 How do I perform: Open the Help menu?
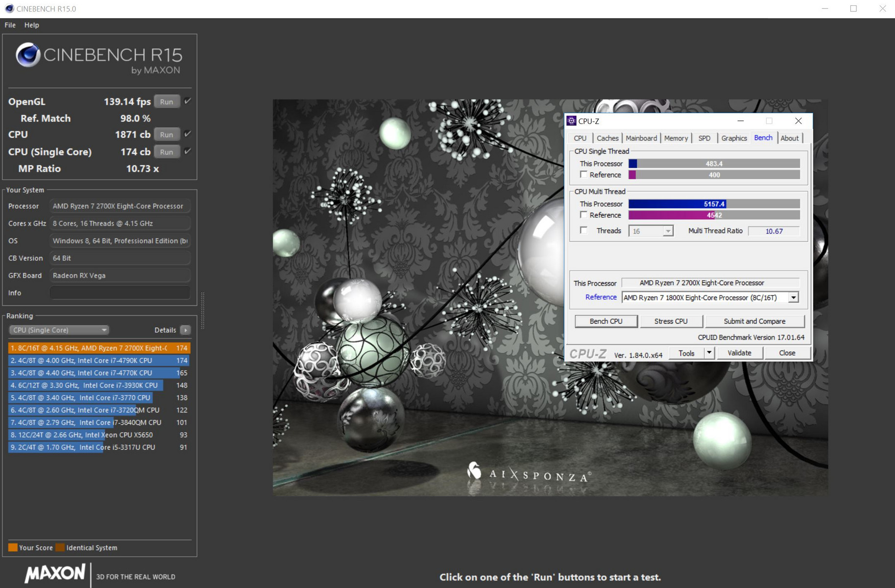(32, 25)
